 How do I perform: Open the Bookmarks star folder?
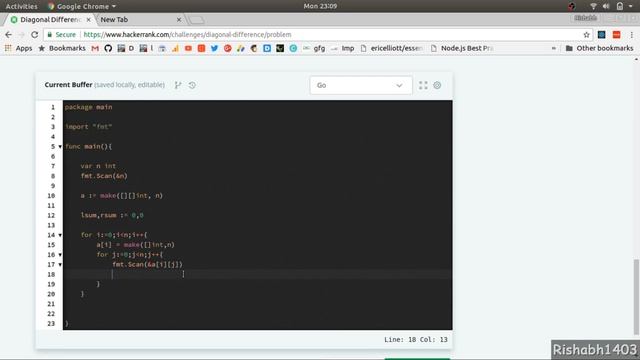[62, 48]
